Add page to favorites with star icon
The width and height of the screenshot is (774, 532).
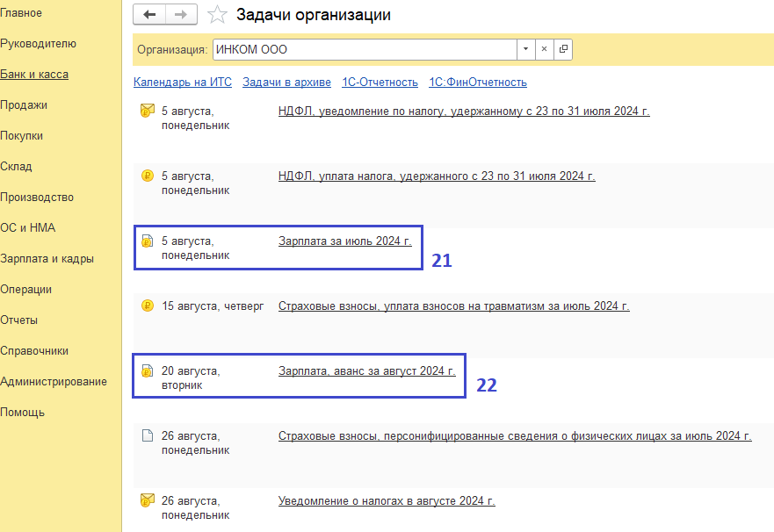[218, 15]
